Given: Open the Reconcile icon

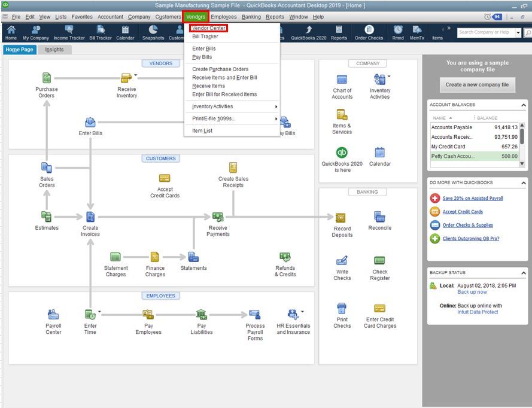Looking at the screenshot, I should click(x=379, y=217).
